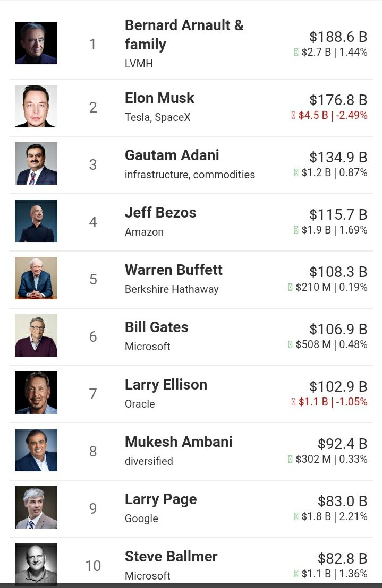Select Bill Gates's profile picture

coord(36,335)
